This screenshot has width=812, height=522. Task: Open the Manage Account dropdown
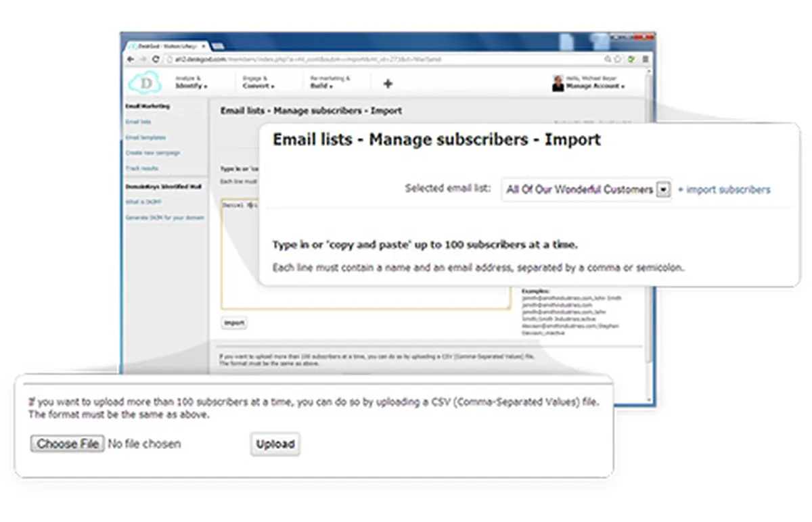pyautogui.click(x=595, y=87)
